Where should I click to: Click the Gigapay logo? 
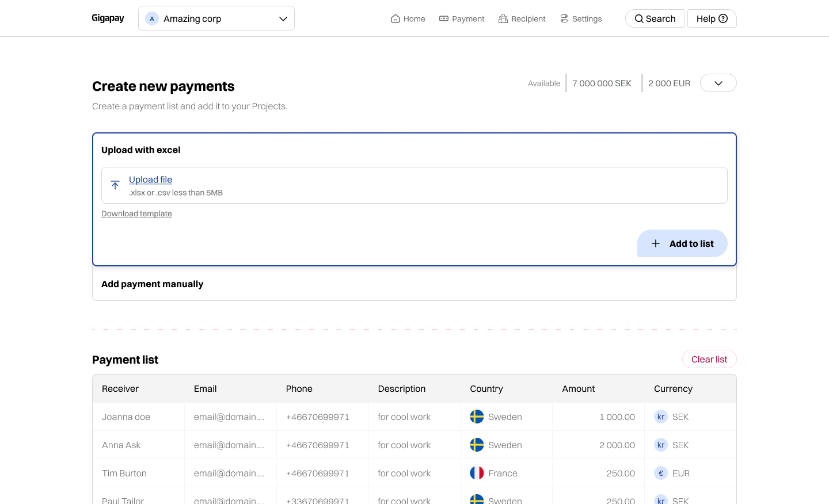[x=108, y=18]
